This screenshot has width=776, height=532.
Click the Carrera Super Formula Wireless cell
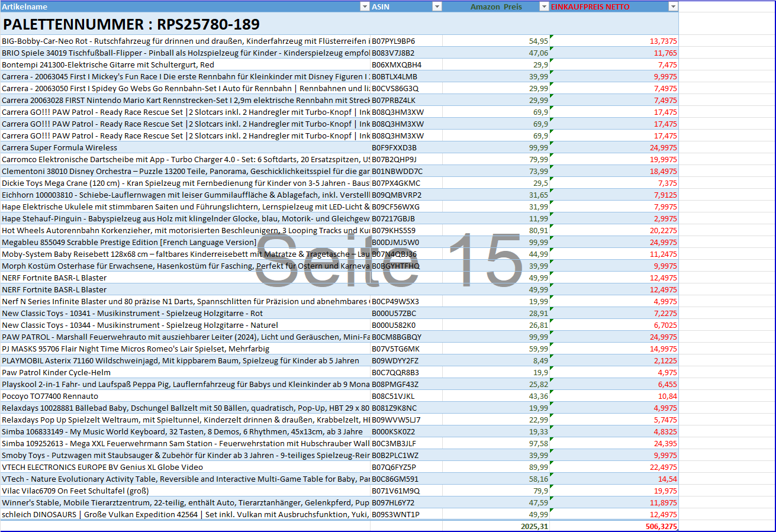click(x=60, y=147)
